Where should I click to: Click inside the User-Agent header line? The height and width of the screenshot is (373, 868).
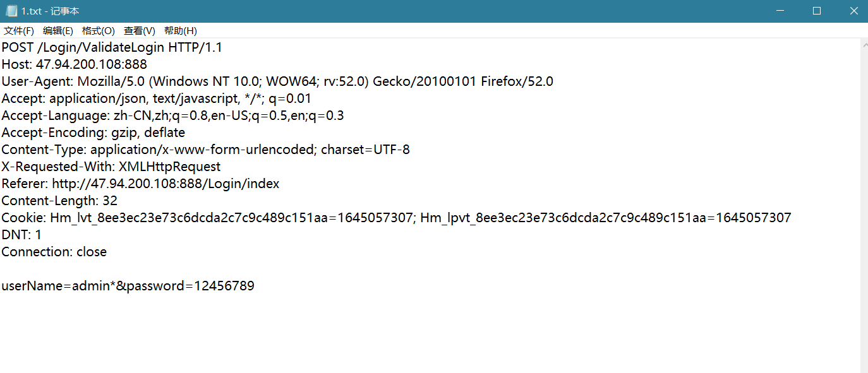tap(277, 81)
